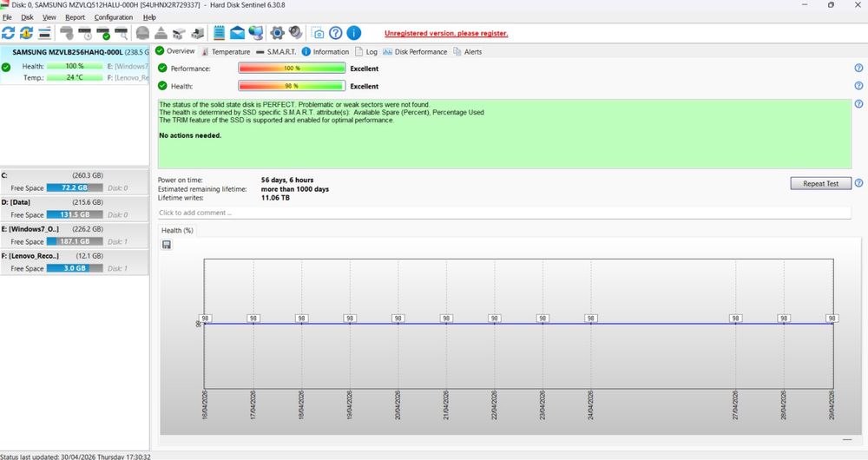Click the second of the paired disk devices icons
This screenshot has height=460, width=868.
[x=198, y=33]
